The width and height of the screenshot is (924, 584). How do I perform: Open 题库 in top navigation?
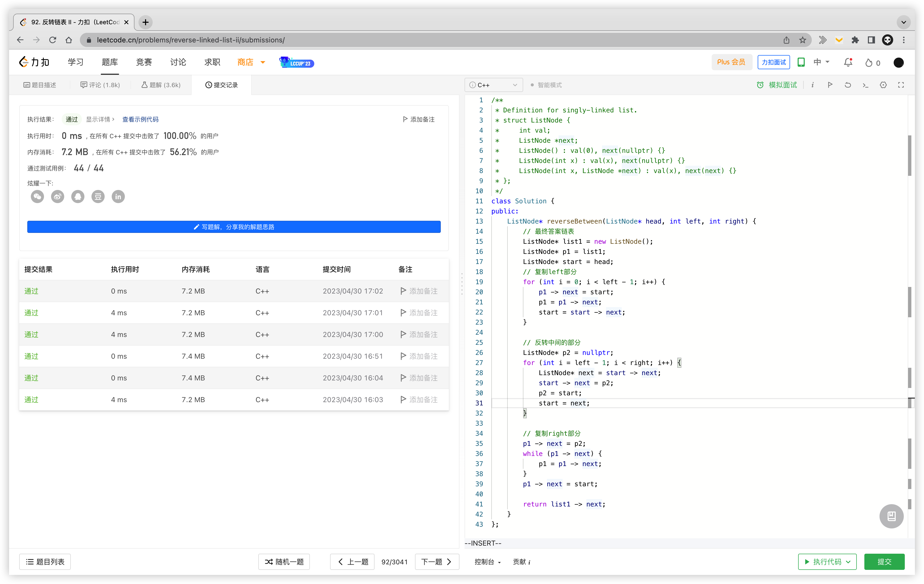pos(110,62)
